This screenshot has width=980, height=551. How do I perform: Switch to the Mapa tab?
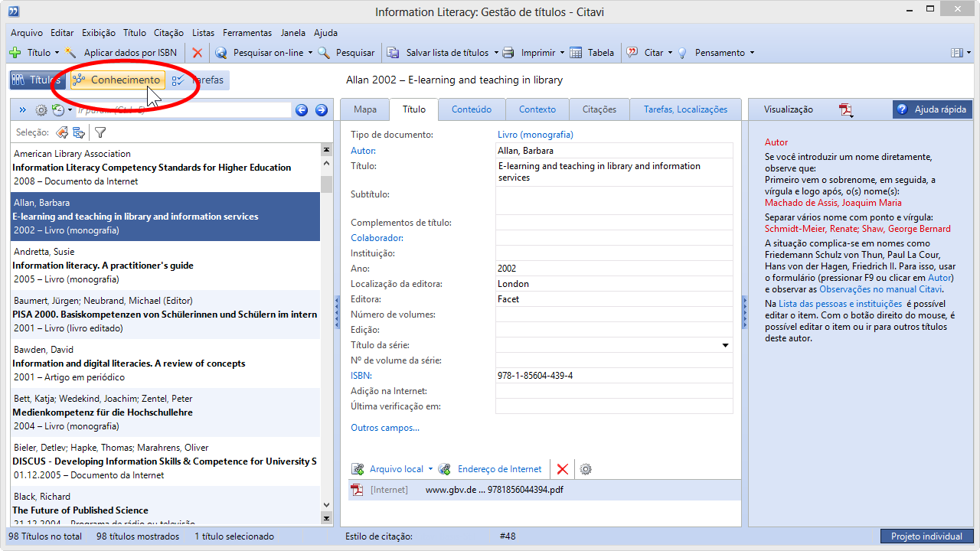365,109
